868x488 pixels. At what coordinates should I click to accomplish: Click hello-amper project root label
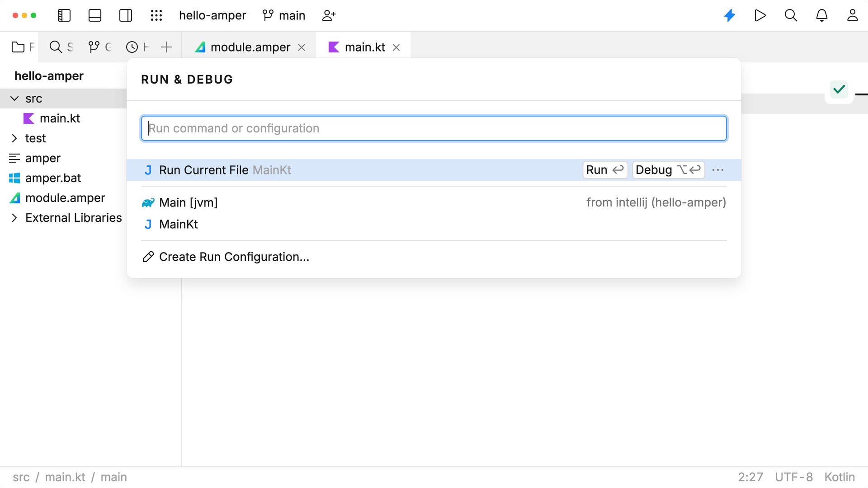[x=49, y=76]
